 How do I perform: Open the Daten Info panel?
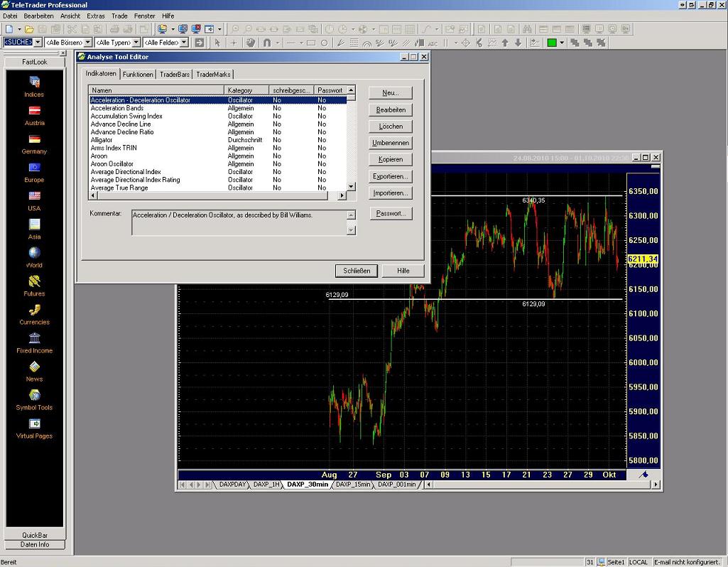35,544
